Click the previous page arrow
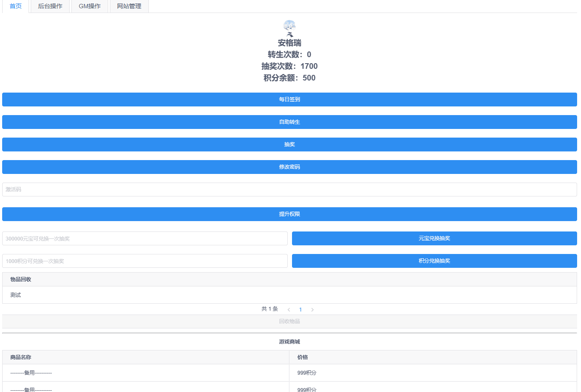Viewport: 581px width, 392px height. pos(289,309)
